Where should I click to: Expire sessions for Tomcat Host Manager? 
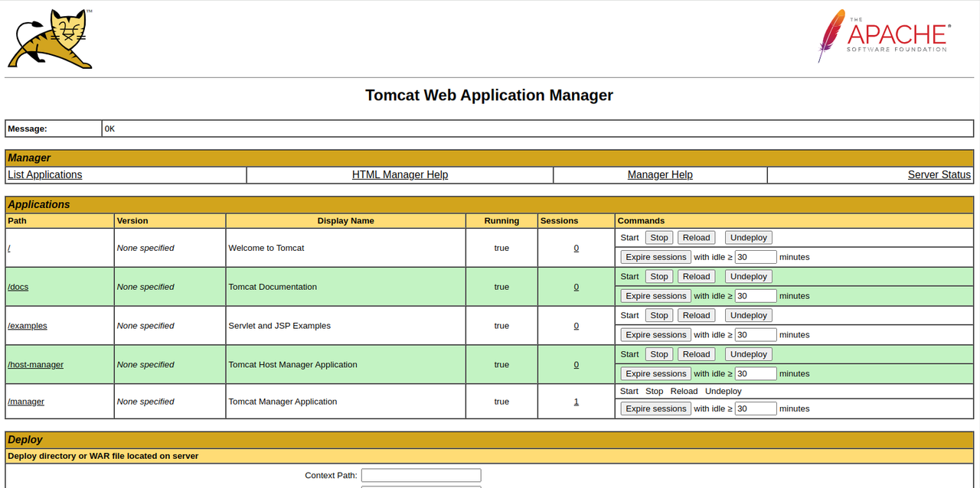[x=656, y=374]
